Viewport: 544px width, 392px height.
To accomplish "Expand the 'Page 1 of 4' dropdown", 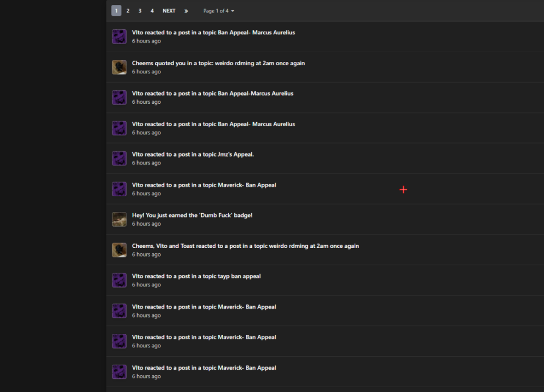I will click(x=219, y=11).
